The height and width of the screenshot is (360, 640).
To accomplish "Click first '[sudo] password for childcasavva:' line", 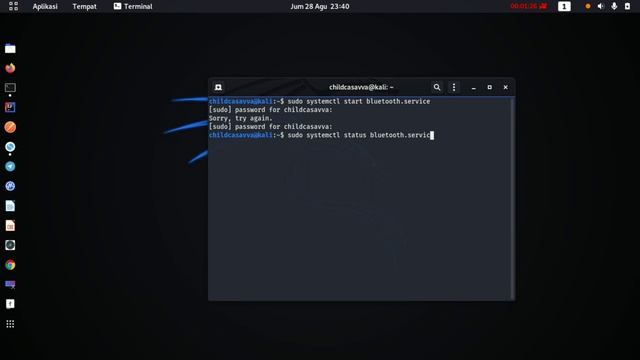I will click(271, 110).
